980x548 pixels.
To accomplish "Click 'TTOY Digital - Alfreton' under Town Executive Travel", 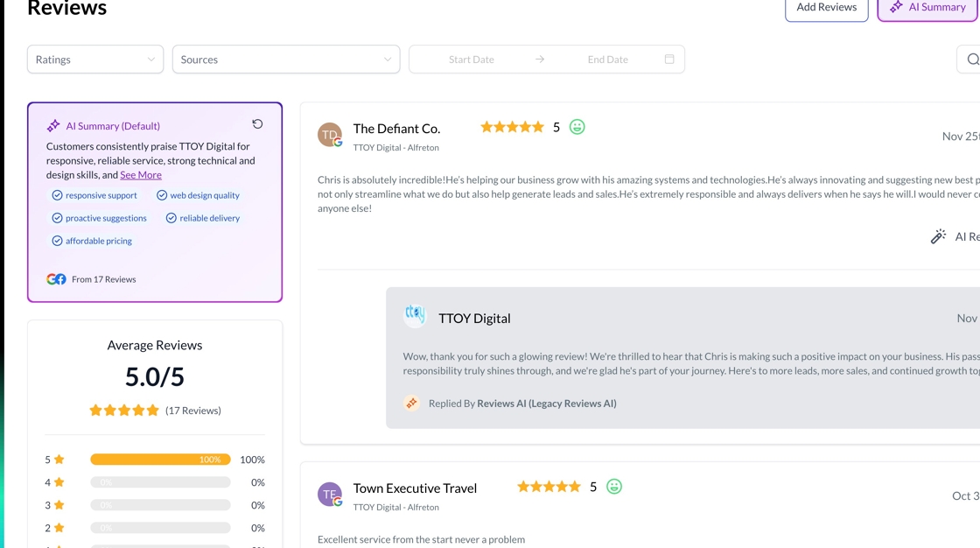I will tap(396, 508).
